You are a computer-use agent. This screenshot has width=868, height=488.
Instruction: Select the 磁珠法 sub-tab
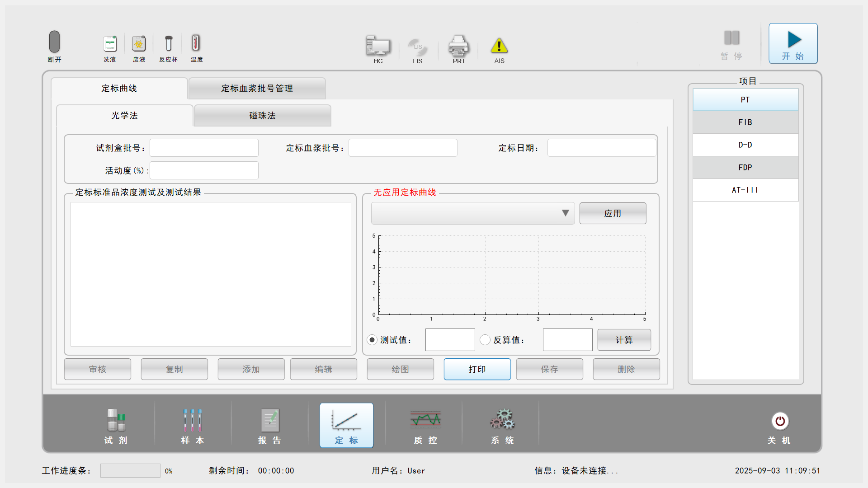pyautogui.click(x=263, y=116)
